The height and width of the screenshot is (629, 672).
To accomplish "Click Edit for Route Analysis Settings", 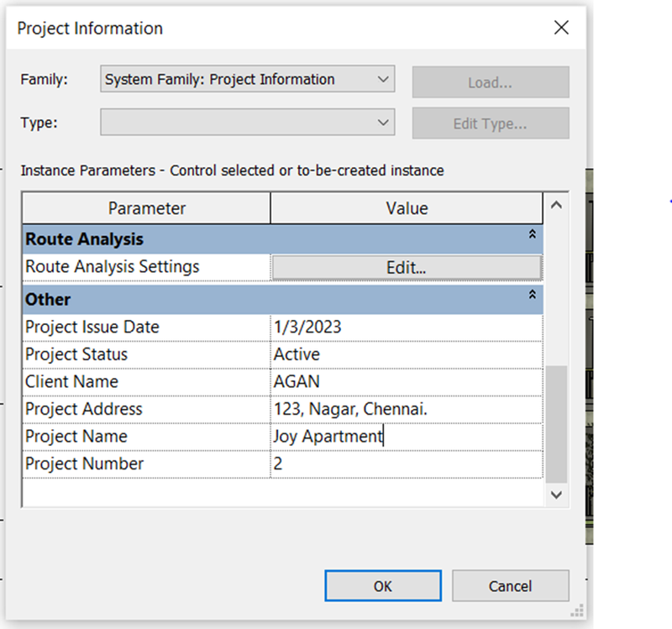I will click(407, 268).
